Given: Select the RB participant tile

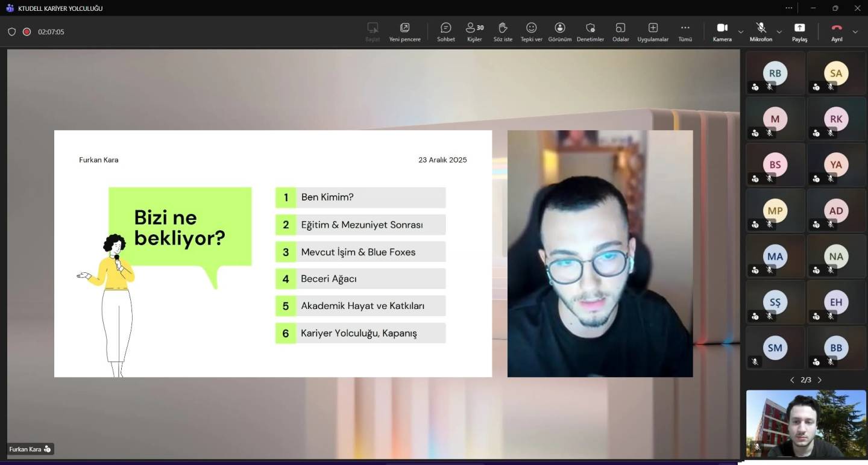Looking at the screenshot, I should [x=775, y=73].
